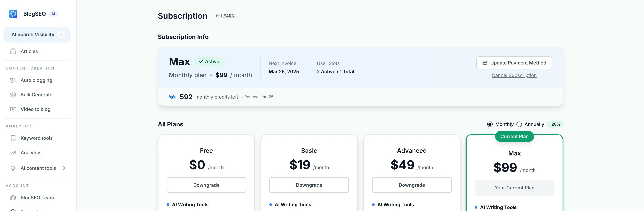
Task: Open the LEARN link beside Subscription
Action: [x=228, y=16]
